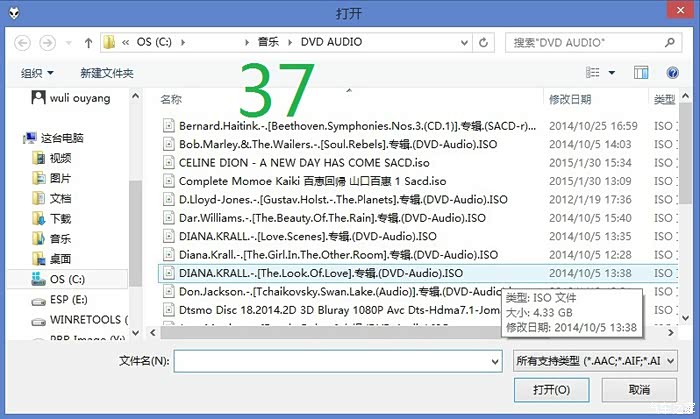
Task: Click 音乐 segment in the address bar
Action: coord(268,42)
